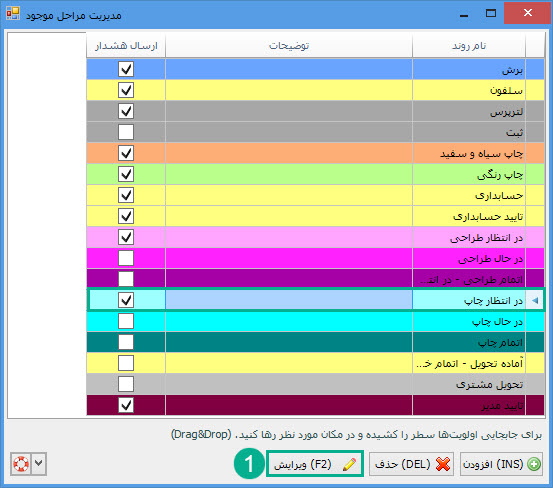
Task: Click the app icon in the title bar
Action: pyautogui.click(x=13, y=13)
